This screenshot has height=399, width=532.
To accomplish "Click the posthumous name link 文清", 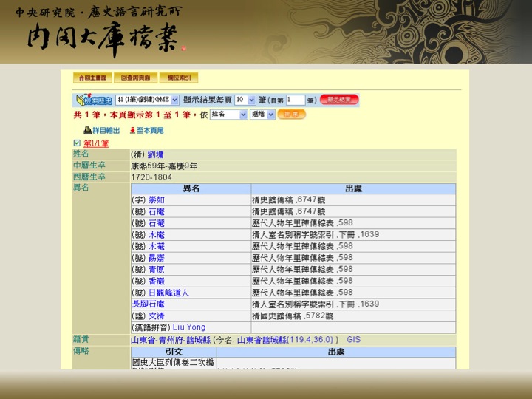I will (157, 316).
